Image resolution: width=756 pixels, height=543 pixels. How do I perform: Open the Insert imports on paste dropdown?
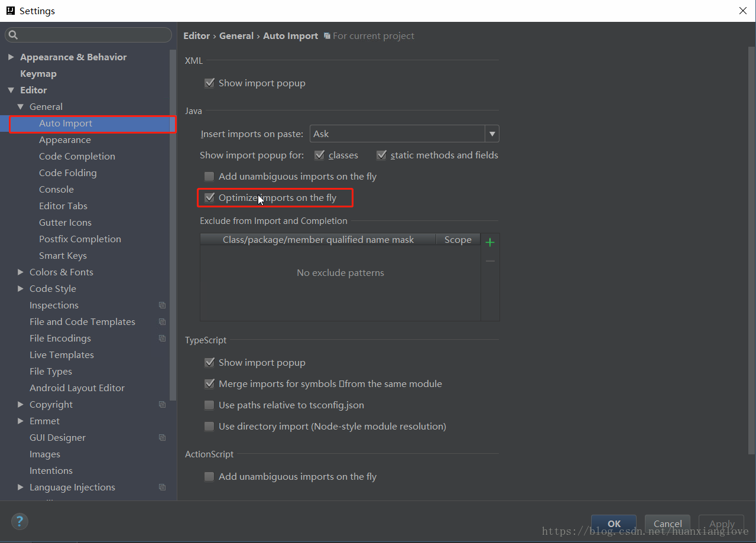(492, 134)
